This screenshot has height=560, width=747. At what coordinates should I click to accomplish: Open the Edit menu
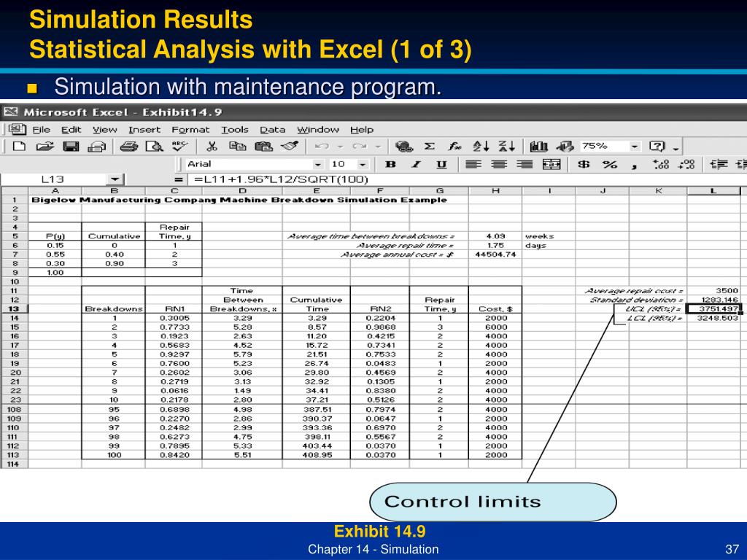71,130
